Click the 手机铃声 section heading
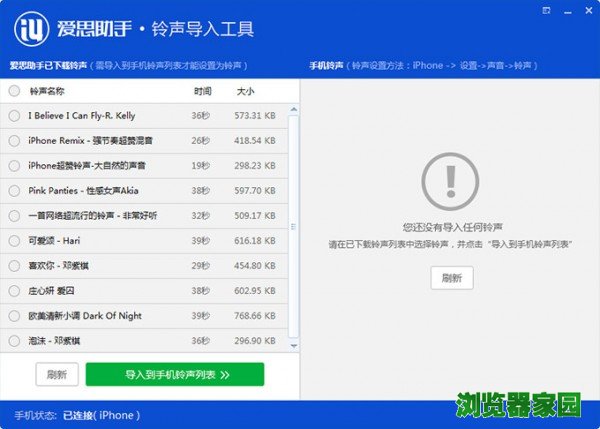 [326, 65]
